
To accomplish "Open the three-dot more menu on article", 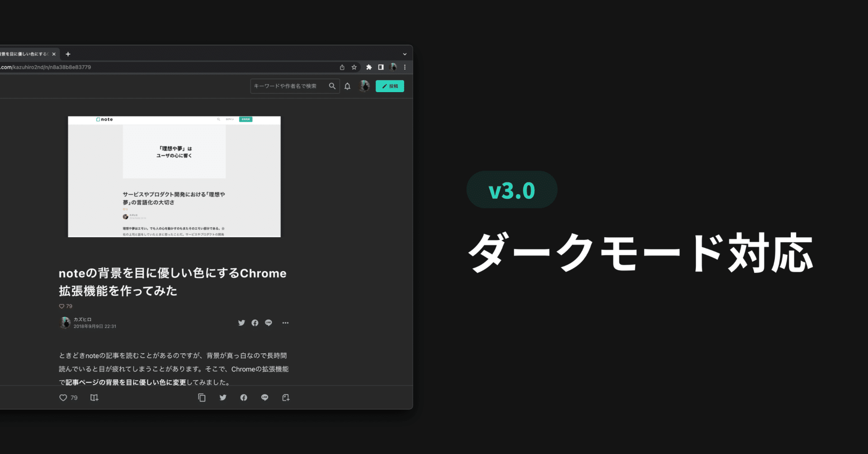I will [x=285, y=323].
